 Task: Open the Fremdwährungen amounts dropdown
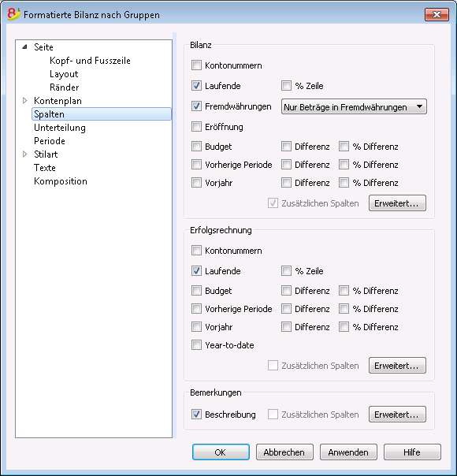pyautogui.click(x=354, y=106)
